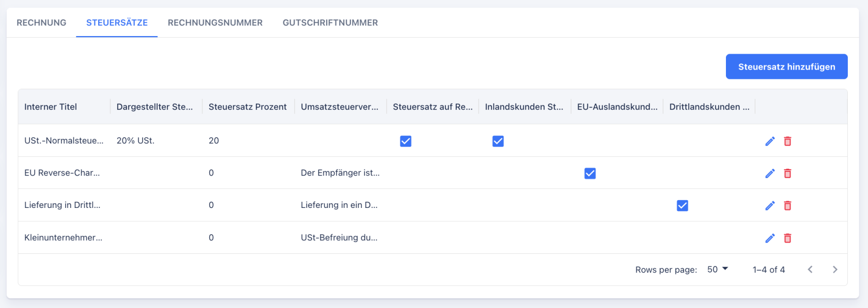Toggle Inlandskunden checkbox in USt.-Normalsteuersatz row
Screen dimensions: 868x308
click(498, 141)
